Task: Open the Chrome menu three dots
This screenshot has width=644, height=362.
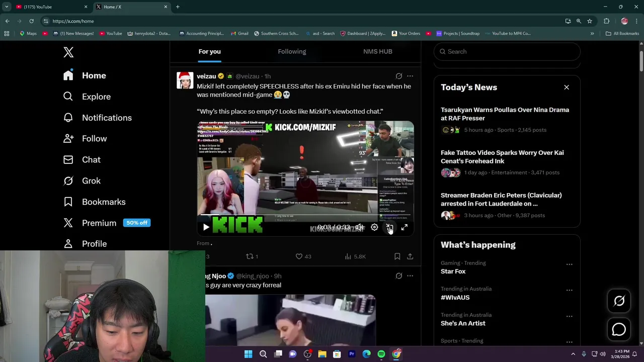Action: point(636,21)
